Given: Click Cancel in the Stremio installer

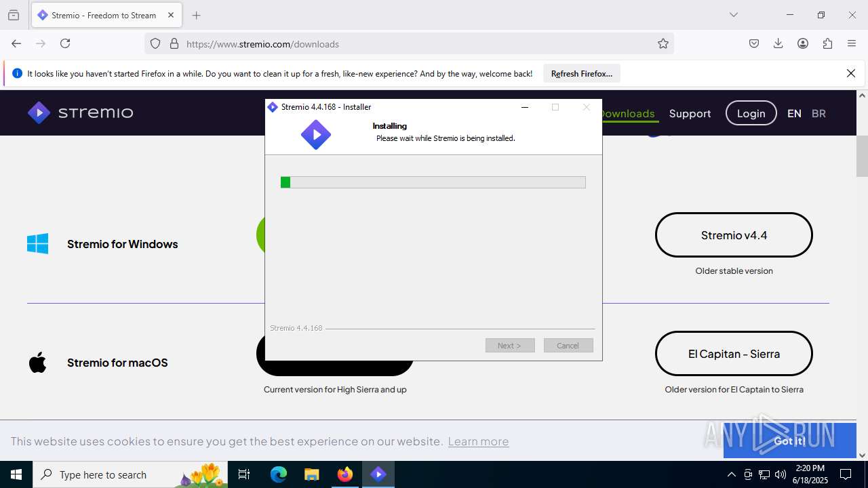Looking at the screenshot, I should [568, 346].
